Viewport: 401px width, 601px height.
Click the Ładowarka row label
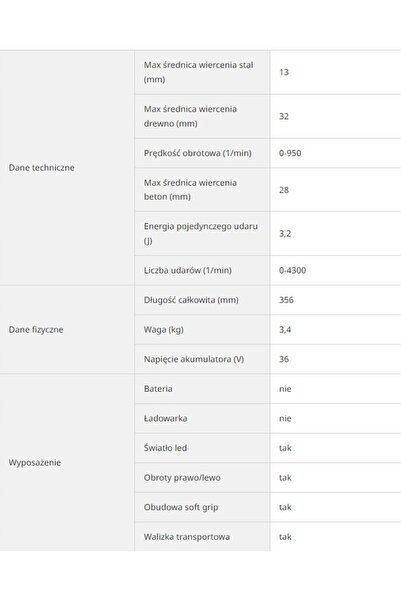pos(165,418)
